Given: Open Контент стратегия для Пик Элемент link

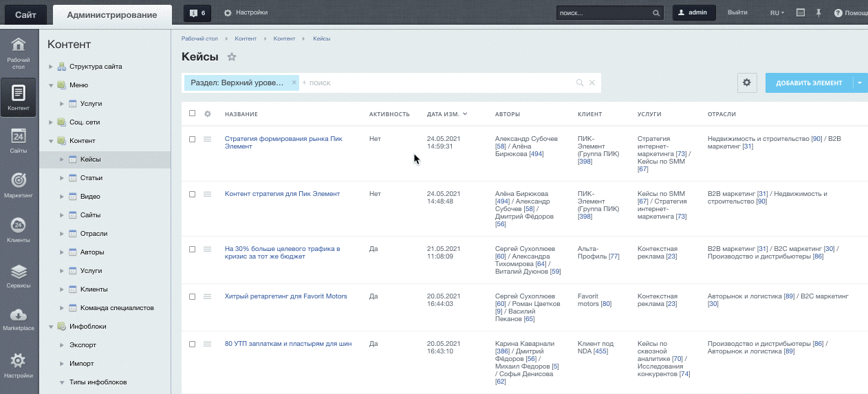Looking at the screenshot, I should click(x=282, y=194).
